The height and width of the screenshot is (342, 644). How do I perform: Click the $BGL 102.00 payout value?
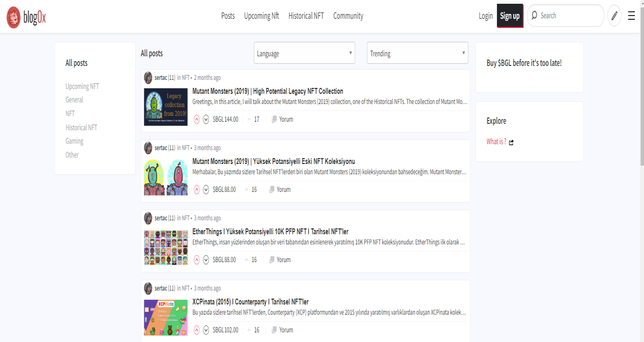point(225,330)
